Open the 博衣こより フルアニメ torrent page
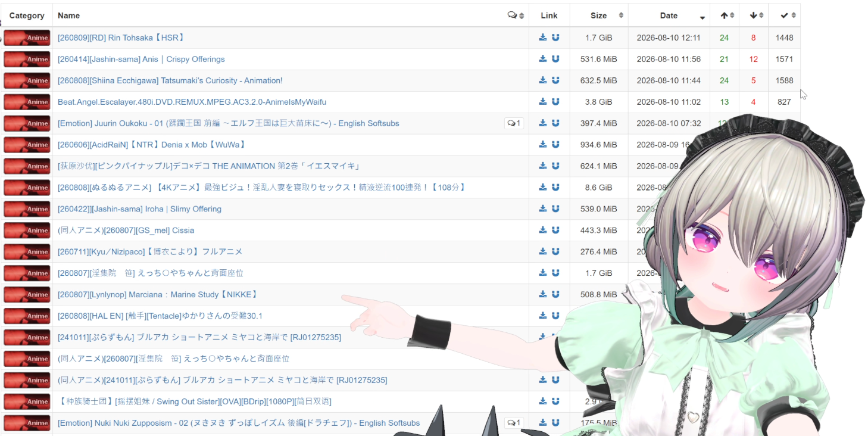Viewport: 868px width, 436px height. 150,252
